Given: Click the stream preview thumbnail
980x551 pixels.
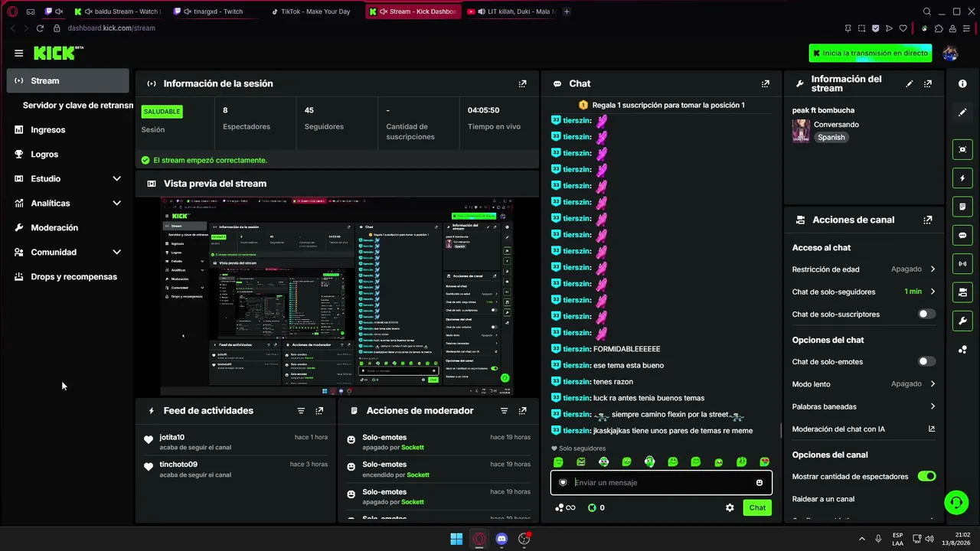Looking at the screenshot, I should pyautogui.click(x=337, y=296).
